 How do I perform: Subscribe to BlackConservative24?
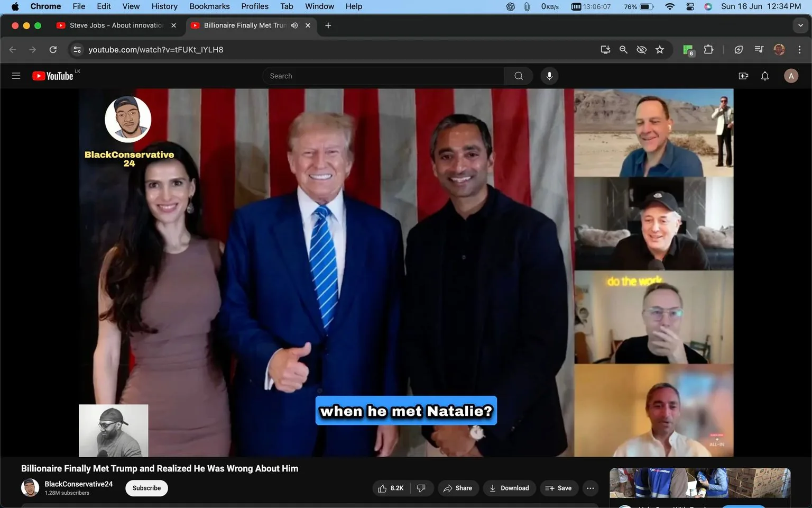coord(146,488)
